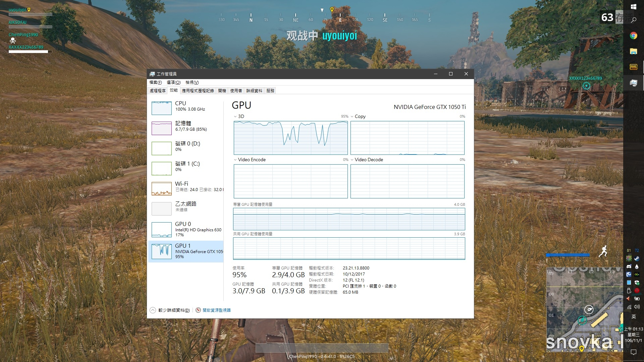Select the Task Manager taskbar icon
This screenshot has width=644, height=362.
pyautogui.click(x=633, y=82)
